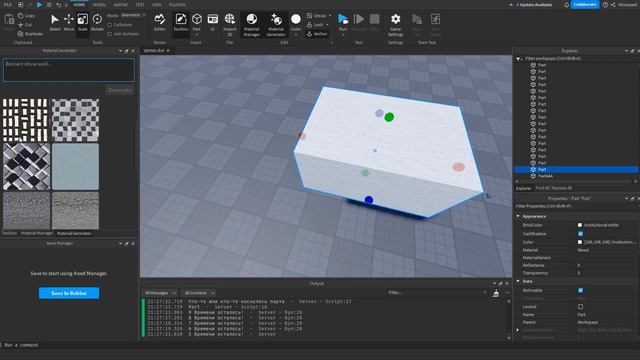Click the material prompt text field
The height and width of the screenshot is (360, 640).
click(x=69, y=70)
